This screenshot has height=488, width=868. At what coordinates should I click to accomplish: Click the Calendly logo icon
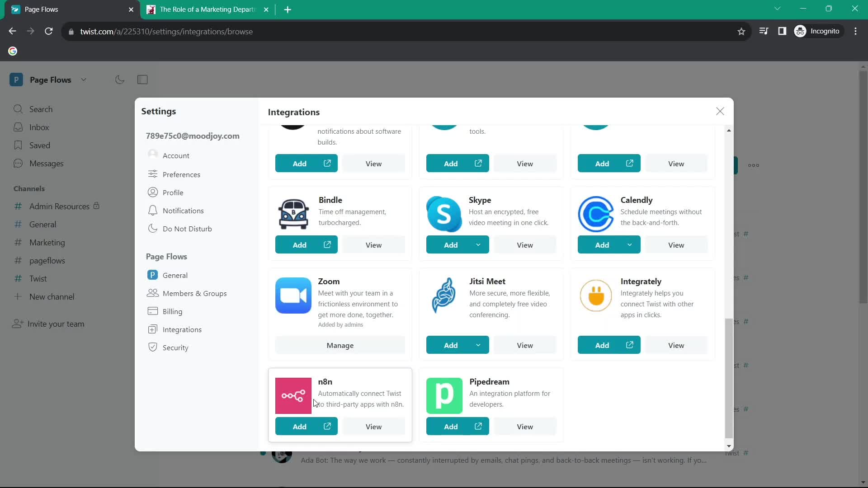tap(596, 214)
